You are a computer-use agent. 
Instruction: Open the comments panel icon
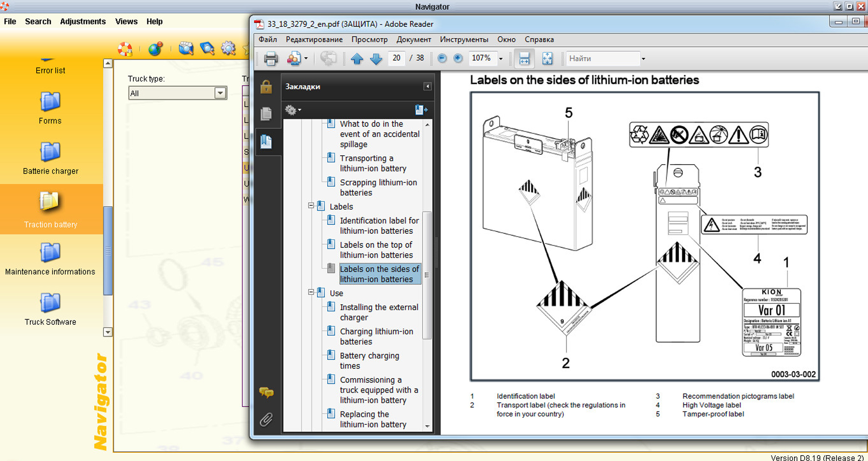[266, 392]
